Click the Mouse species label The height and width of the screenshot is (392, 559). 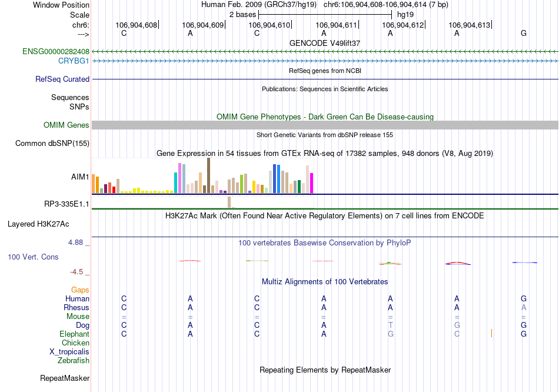[x=78, y=317]
